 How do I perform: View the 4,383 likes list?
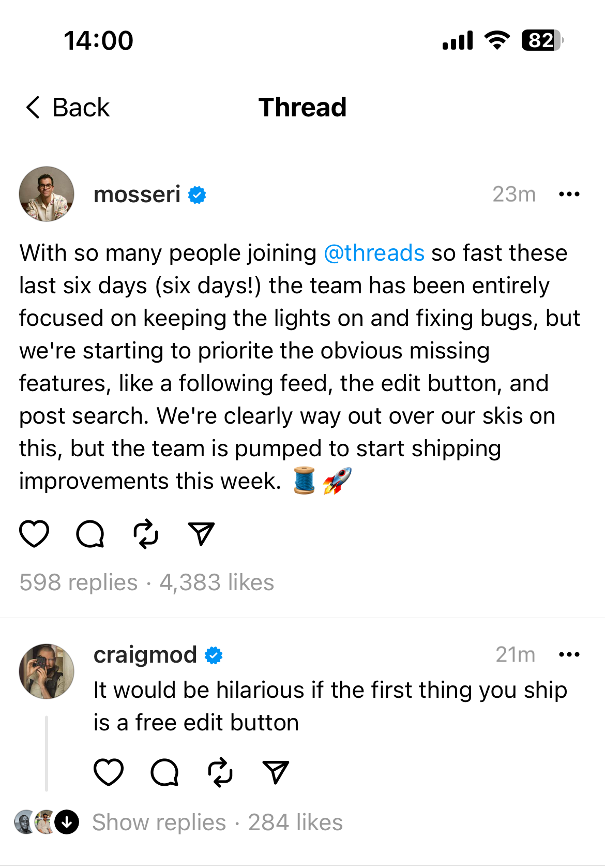(217, 582)
